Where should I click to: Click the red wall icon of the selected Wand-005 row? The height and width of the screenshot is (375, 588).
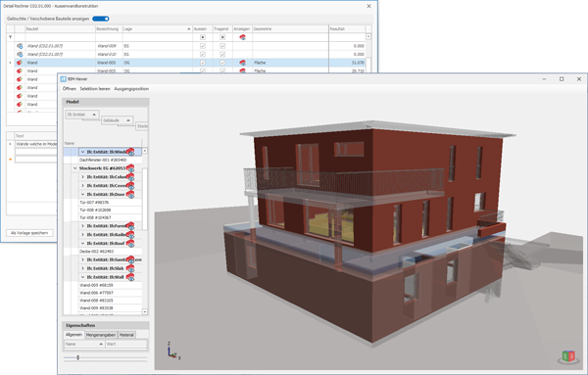20,63
